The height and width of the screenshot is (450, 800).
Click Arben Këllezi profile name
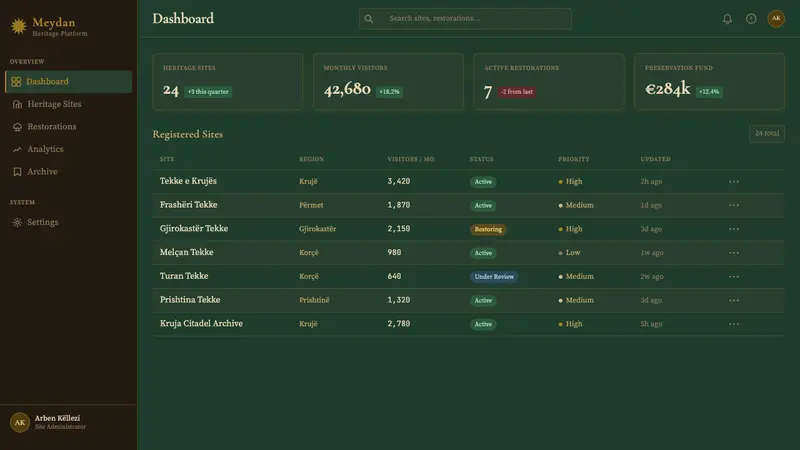click(57, 418)
